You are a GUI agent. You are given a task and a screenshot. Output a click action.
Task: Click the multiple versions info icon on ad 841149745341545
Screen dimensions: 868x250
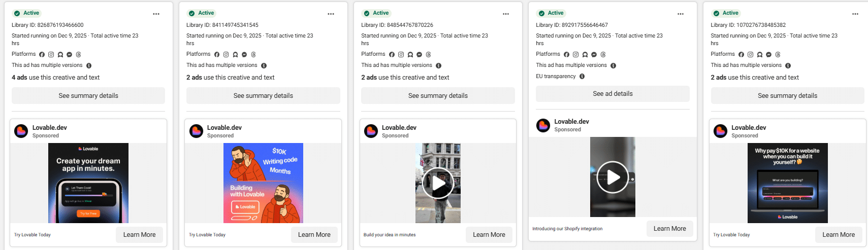pos(264,65)
